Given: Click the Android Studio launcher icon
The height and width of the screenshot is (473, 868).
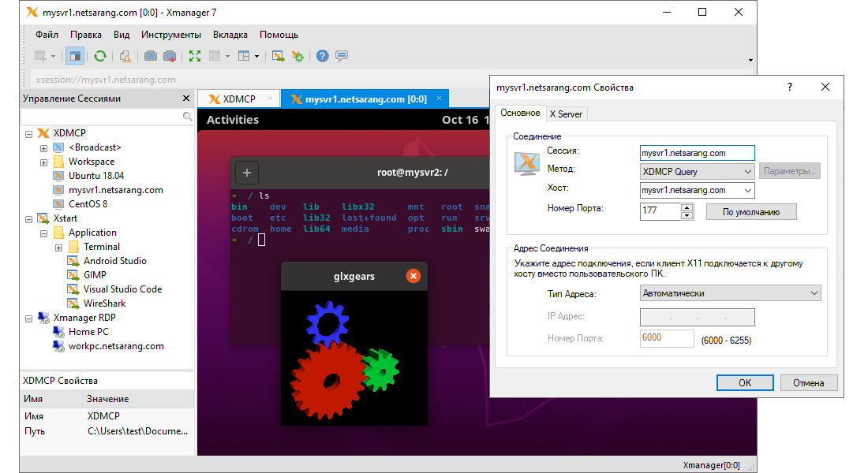Looking at the screenshot, I should 73,261.
